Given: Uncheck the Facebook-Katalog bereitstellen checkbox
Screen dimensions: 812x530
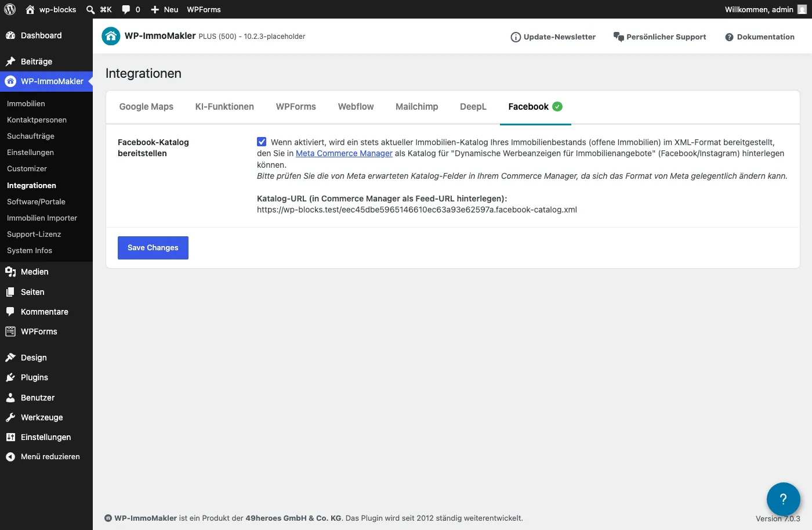Looking at the screenshot, I should point(262,142).
